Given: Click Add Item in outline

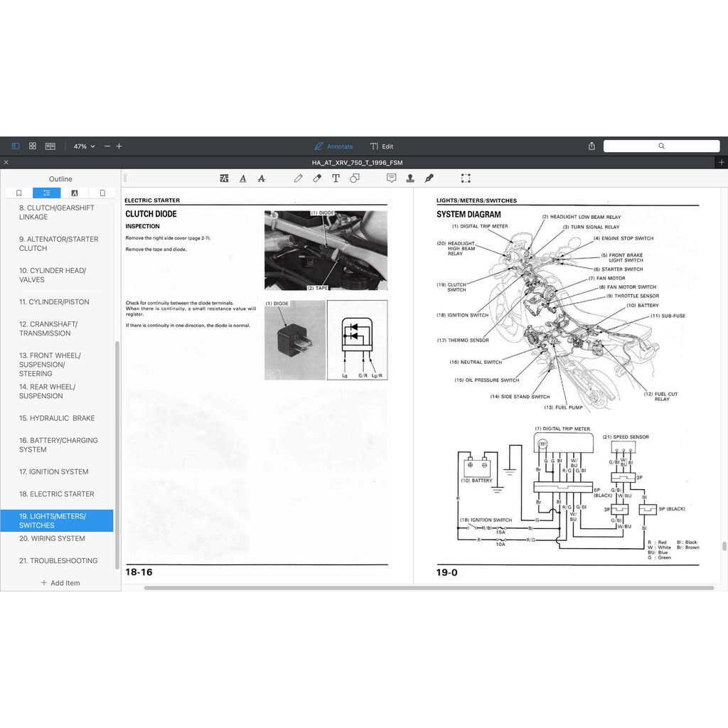Looking at the screenshot, I should [60, 583].
